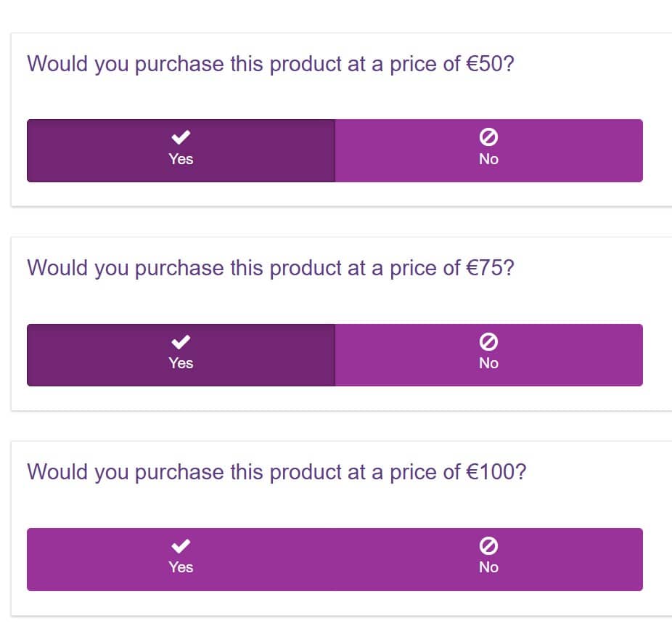Click the checkmark icon for the €75 question

[181, 341]
